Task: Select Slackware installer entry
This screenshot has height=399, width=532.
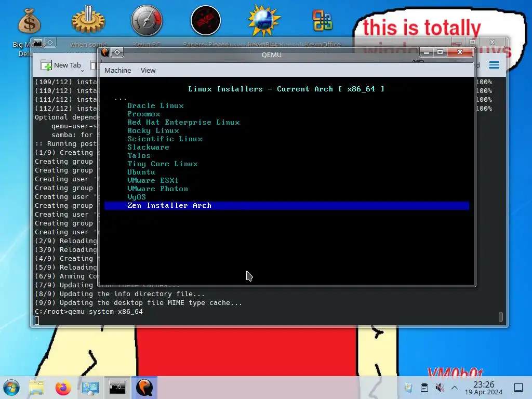Action: tap(148, 147)
